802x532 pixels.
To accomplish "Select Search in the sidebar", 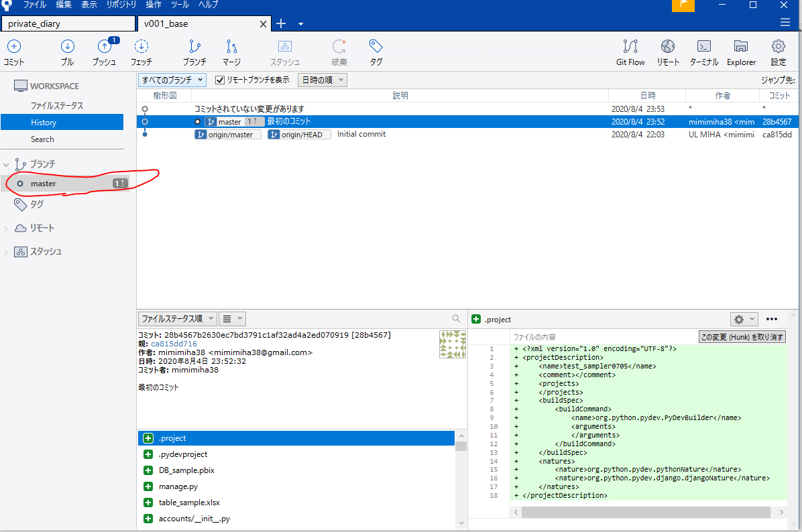I will pyautogui.click(x=42, y=139).
